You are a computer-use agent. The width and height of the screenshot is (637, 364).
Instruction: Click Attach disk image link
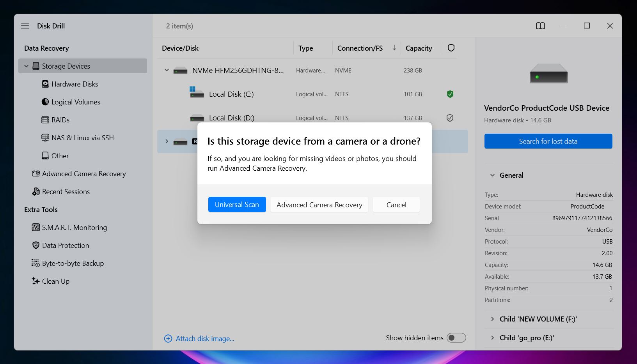coord(205,338)
